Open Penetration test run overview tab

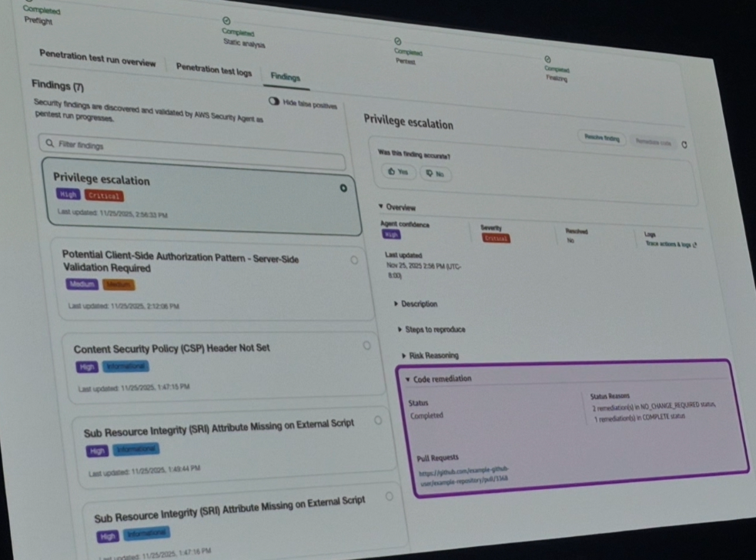point(97,61)
